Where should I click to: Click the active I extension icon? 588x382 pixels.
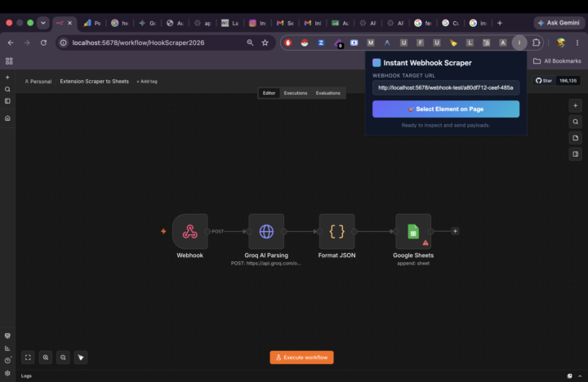[519, 42]
